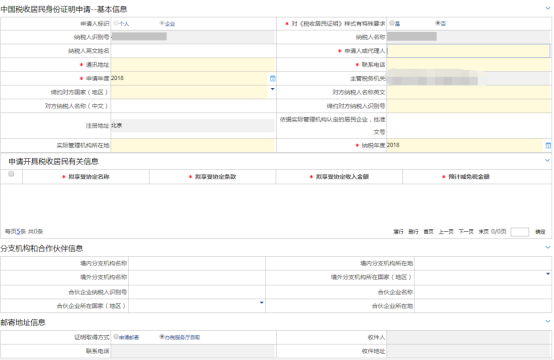Image resolution: width=554 pixels, height=360 pixels.
Task: Focus the 通讯地址 input field
Action: pos(193,65)
